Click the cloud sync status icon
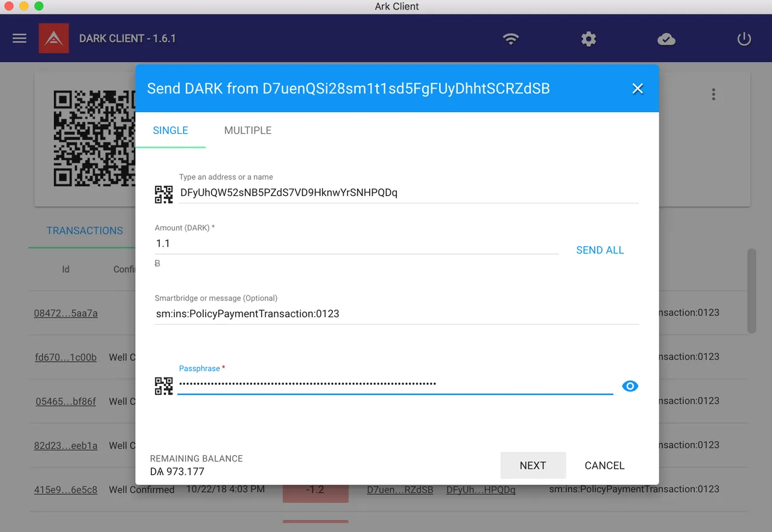 tap(666, 39)
